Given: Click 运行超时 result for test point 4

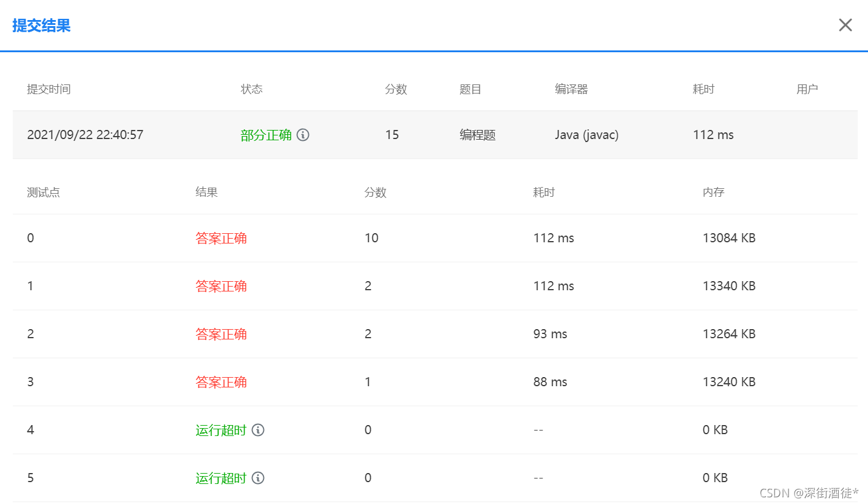Looking at the screenshot, I should click(221, 430).
